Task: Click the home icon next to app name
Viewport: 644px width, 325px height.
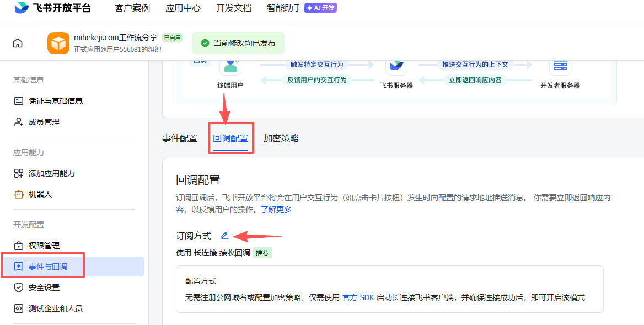Action: click(17, 42)
